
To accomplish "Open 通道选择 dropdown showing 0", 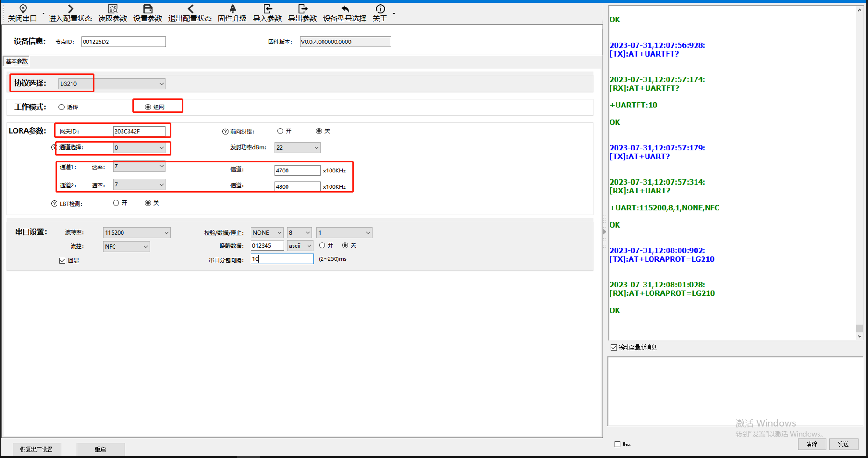I will (139, 148).
